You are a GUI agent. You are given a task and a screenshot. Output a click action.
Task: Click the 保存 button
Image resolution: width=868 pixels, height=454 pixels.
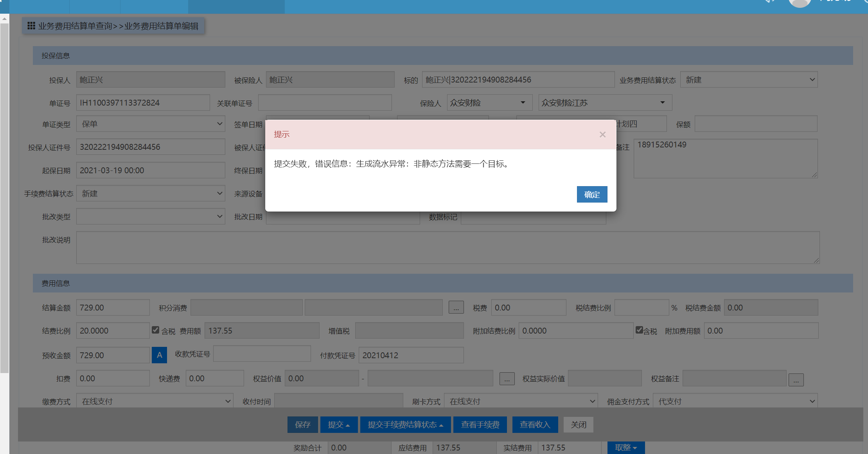pos(302,425)
